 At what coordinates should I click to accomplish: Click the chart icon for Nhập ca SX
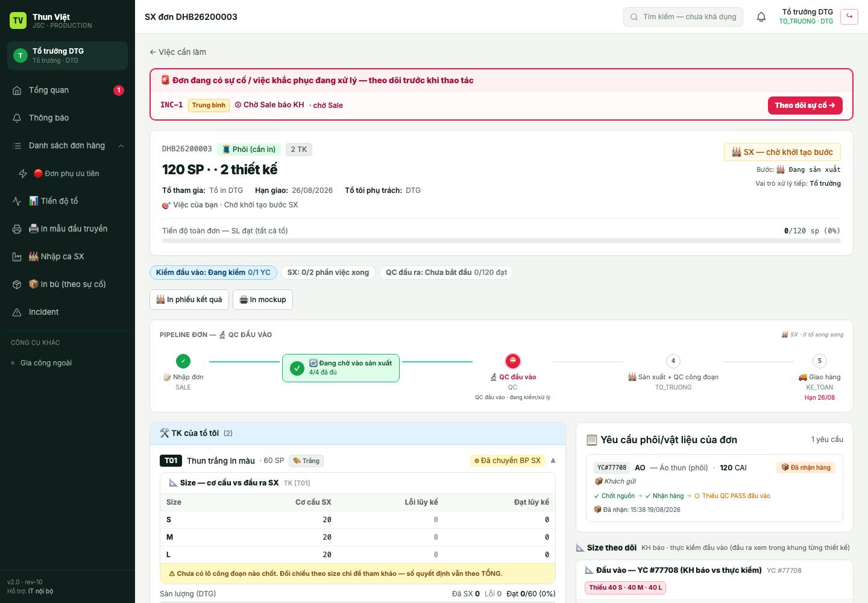[x=17, y=257]
